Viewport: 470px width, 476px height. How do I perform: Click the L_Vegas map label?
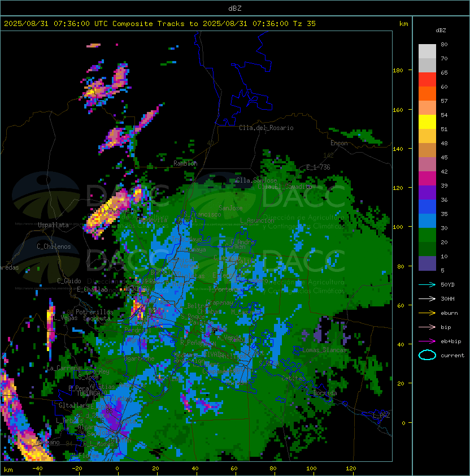(x=65, y=318)
